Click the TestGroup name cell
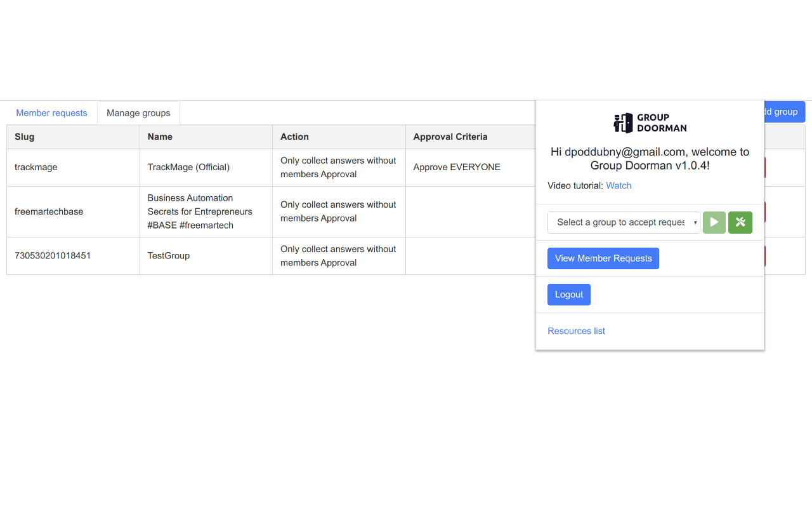Screen dimensions: 812x508 [x=206, y=256]
